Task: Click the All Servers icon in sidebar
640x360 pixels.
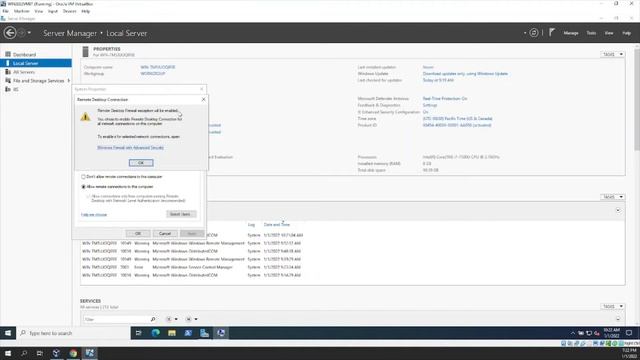Action: click(8, 72)
